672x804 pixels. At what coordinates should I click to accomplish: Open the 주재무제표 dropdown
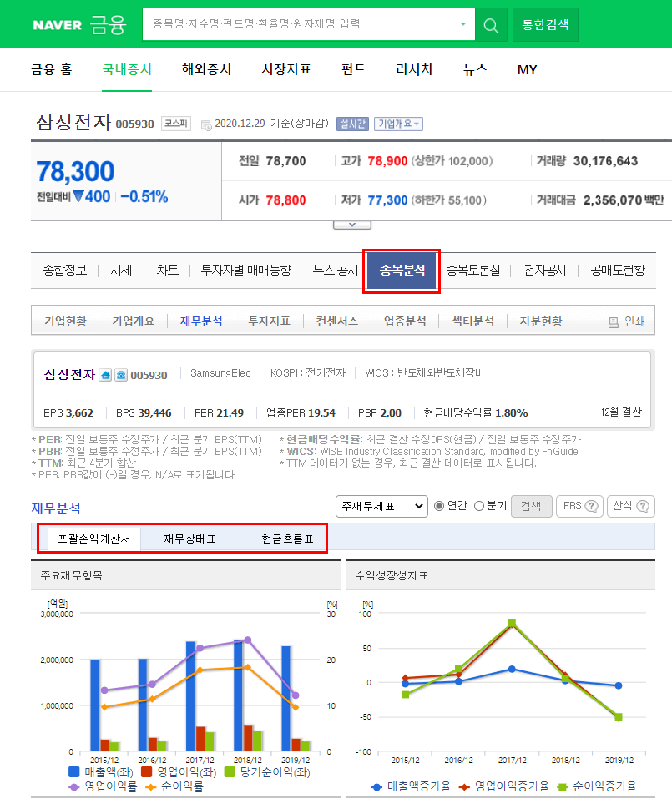click(381, 506)
